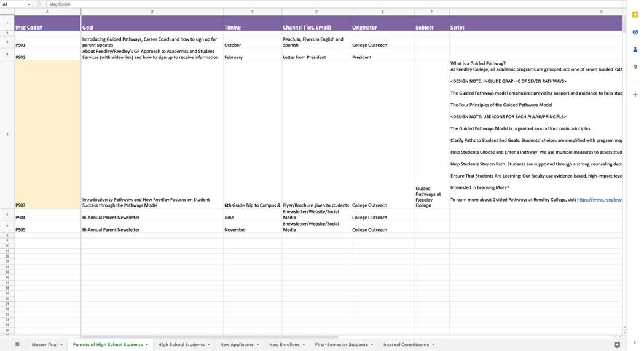Open the Name box dropdown arrow
The width and height of the screenshot is (644, 351).
pos(29,4)
